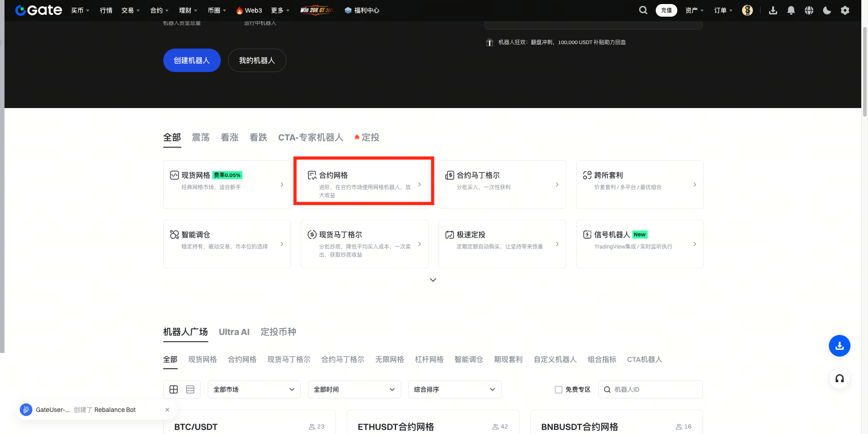Open the notifications bell icon
The width and height of the screenshot is (868, 434).
(791, 10)
